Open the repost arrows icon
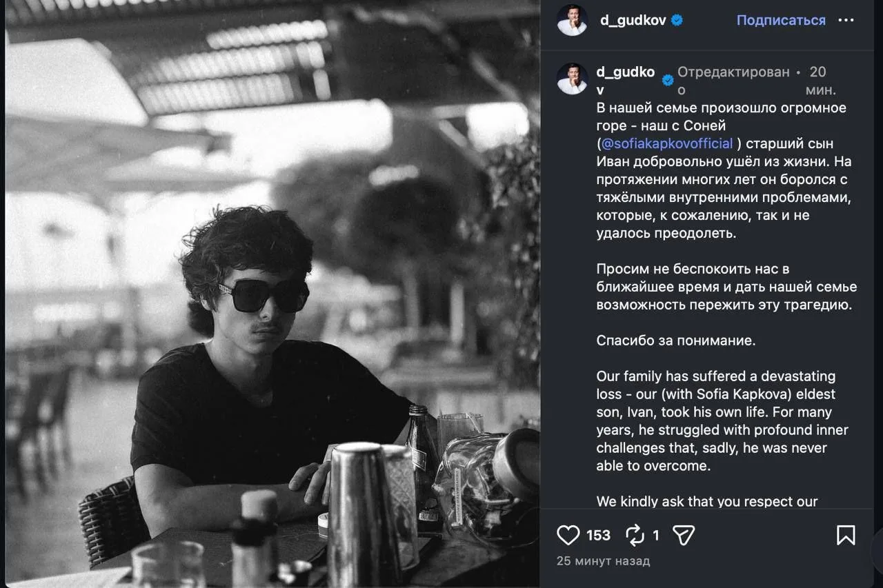 point(634,535)
